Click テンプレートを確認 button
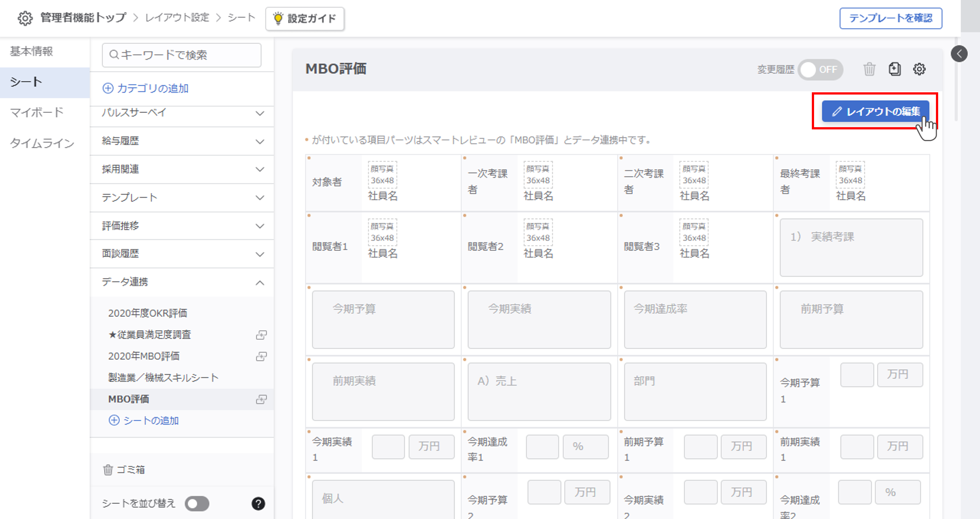 890,18
